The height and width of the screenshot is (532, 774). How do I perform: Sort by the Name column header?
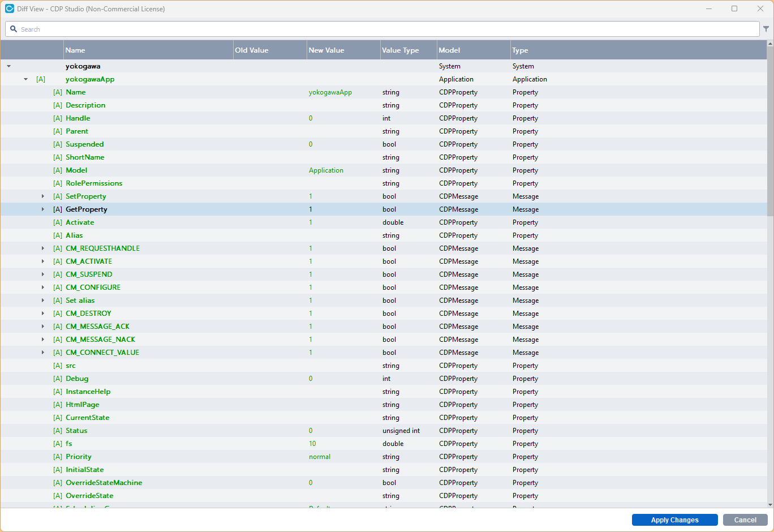(x=148, y=50)
